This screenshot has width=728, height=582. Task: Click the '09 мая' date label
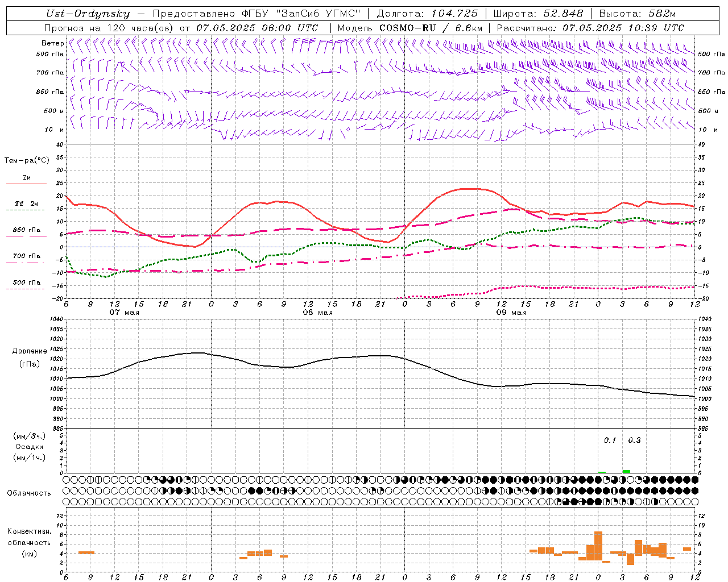click(511, 313)
